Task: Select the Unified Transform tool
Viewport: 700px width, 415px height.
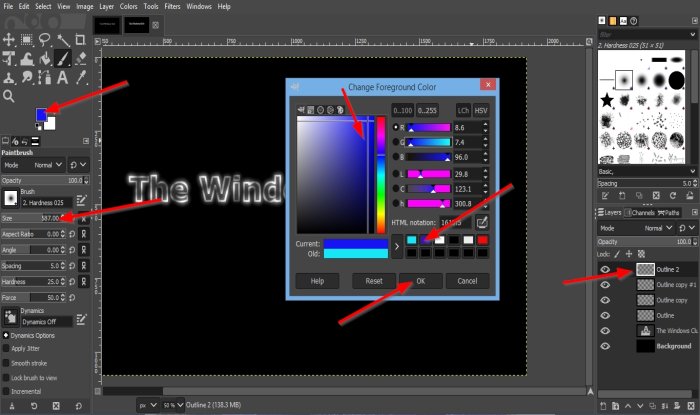Action: (x=8, y=58)
